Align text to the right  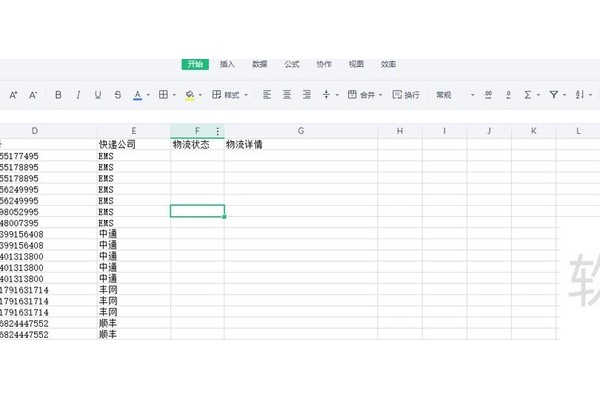[x=307, y=95]
